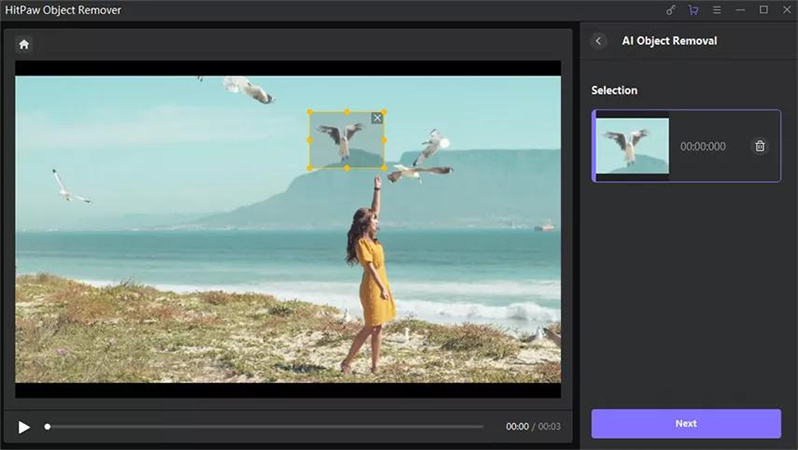Click the 00:00:000 timestamp of the selection
This screenshot has width=798, height=450.
(703, 146)
